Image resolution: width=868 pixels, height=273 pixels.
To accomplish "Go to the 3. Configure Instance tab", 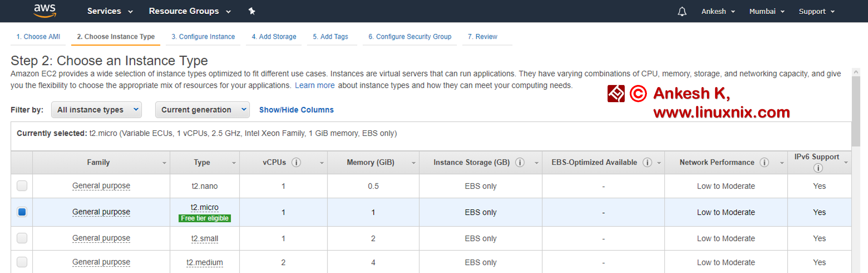I will pos(203,37).
